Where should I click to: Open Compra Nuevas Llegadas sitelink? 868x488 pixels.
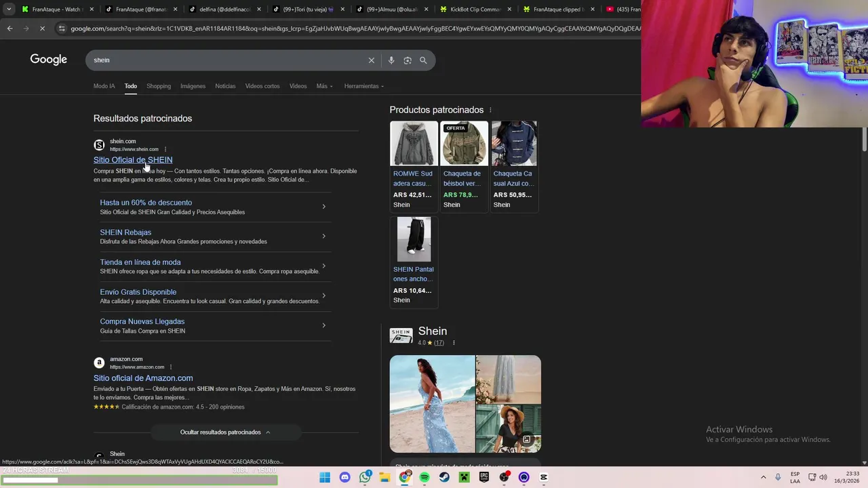(142, 322)
